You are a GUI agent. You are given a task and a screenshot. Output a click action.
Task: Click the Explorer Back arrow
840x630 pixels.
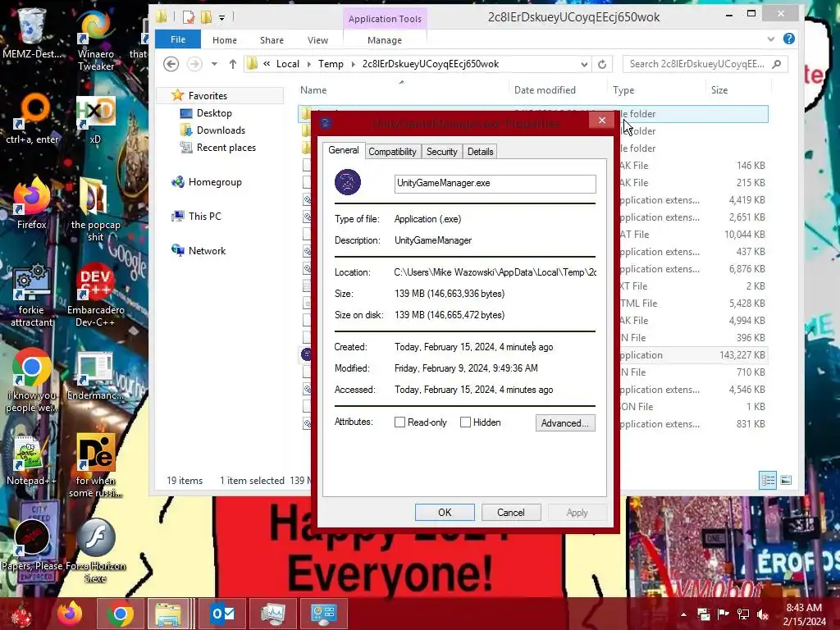[x=171, y=64]
